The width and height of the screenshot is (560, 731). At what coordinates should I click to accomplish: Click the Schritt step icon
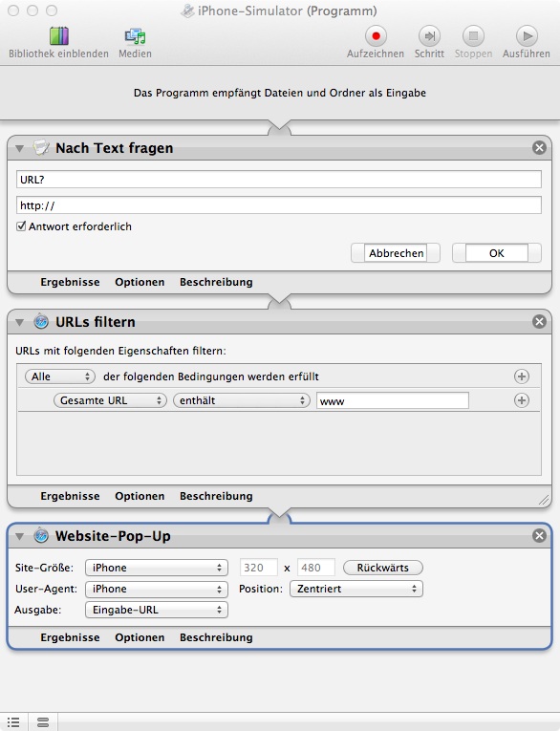point(429,36)
